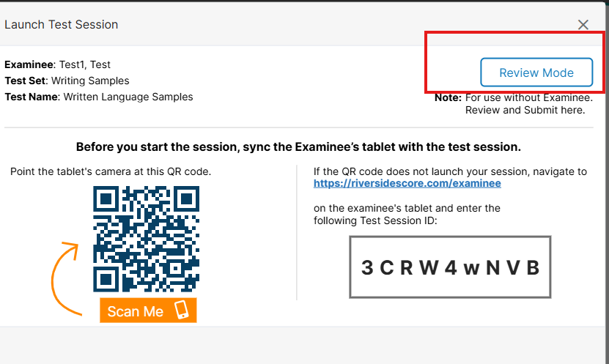The image size is (609, 364).
Task: Click the Point the tablet's camera instruction
Action: [111, 171]
